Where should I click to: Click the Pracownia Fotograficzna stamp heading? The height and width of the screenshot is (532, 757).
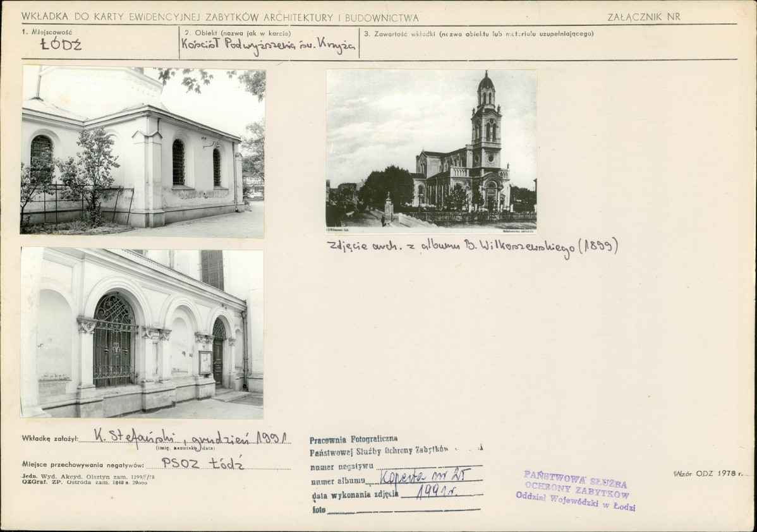point(353,438)
